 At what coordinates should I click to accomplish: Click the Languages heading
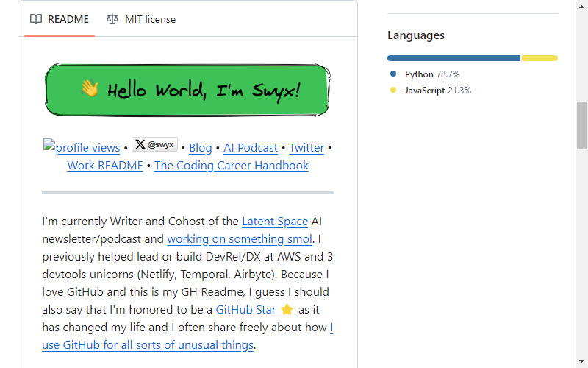coord(416,35)
